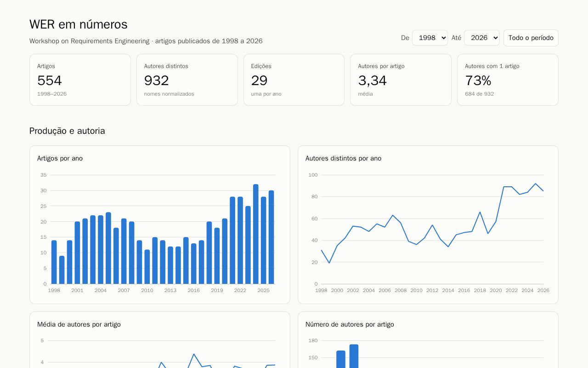Screen dimensions: 588x368
Task: Click the "Autores com 1 artigo" card label
Action: [x=492, y=66]
